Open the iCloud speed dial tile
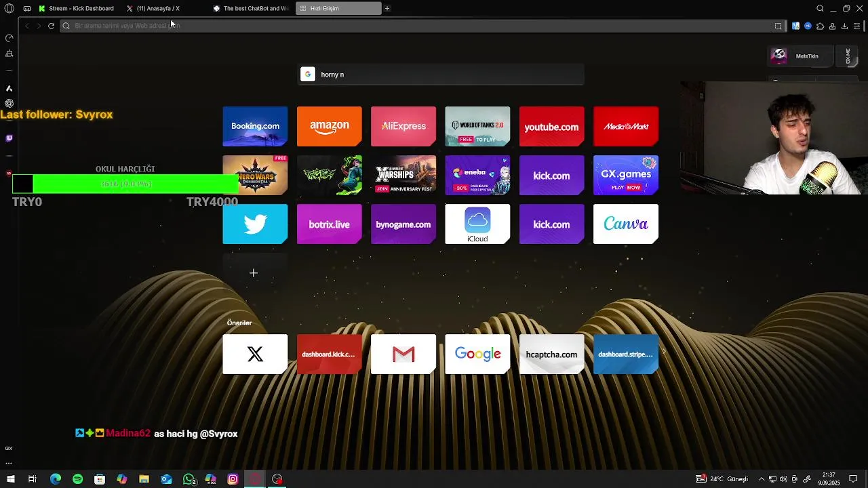 click(x=477, y=224)
